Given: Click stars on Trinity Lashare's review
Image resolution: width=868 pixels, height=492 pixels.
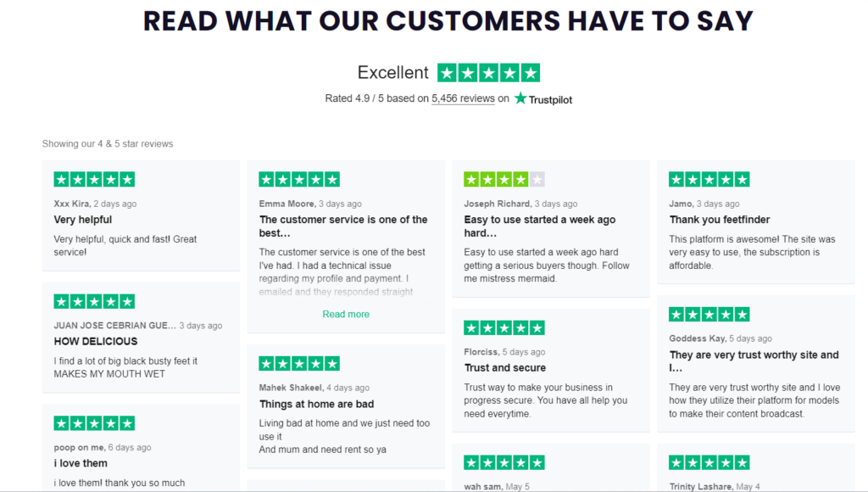Looking at the screenshot, I should click(x=709, y=462).
